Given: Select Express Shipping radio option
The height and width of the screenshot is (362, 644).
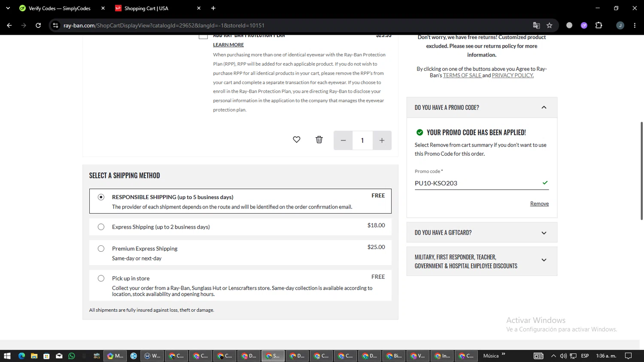Looking at the screenshot, I should (x=101, y=227).
